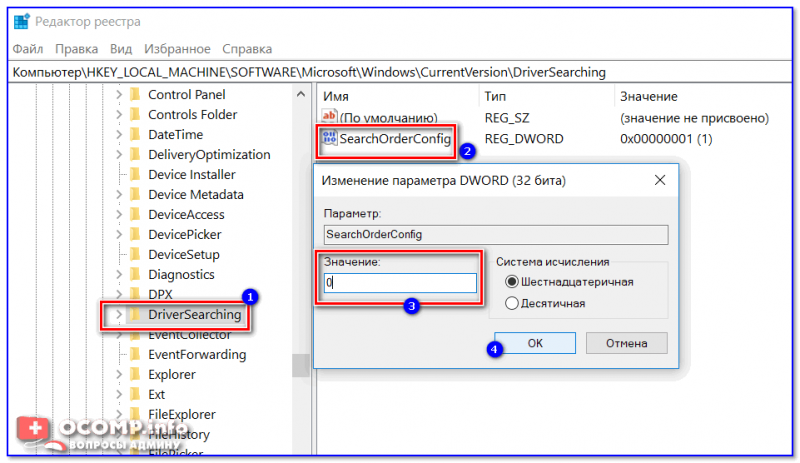Expand the DateTime key
This screenshot has height=463, width=800.
click(119, 134)
